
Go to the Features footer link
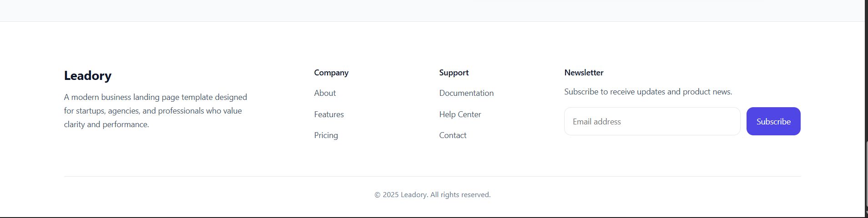328,114
